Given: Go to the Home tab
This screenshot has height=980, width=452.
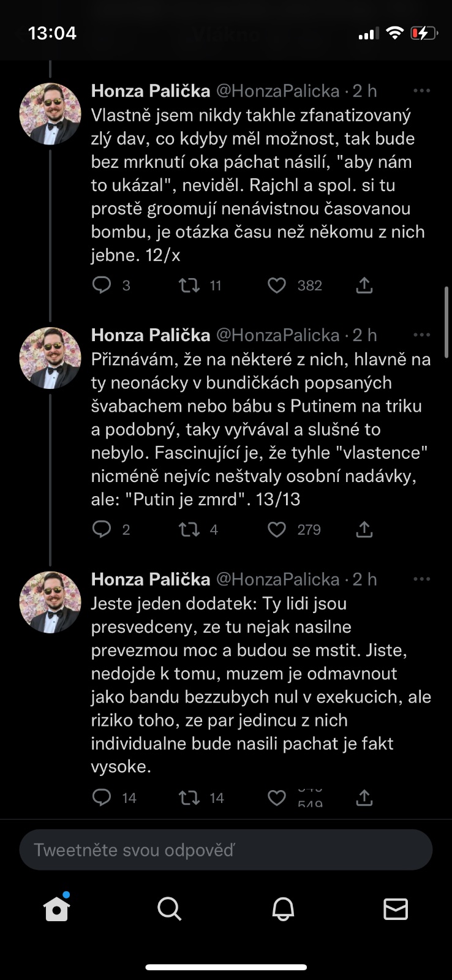Looking at the screenshot, I should pyautogui.click(x=56, y=910).
